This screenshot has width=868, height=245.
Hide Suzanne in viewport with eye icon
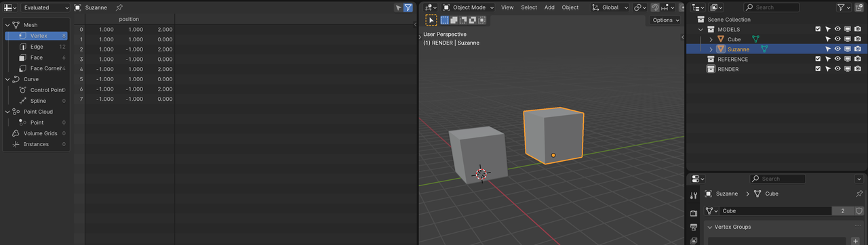point(837,49)
